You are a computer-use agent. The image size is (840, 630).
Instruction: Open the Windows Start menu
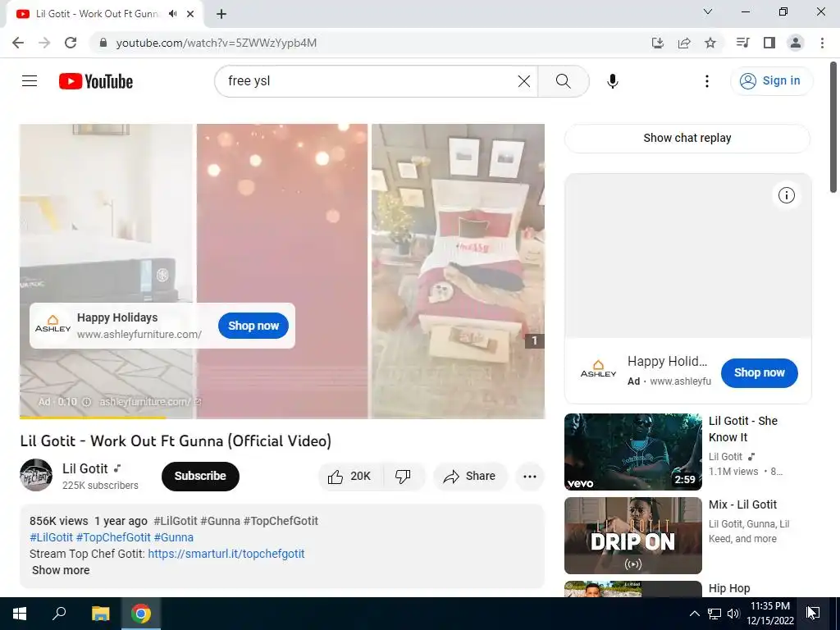20,614
